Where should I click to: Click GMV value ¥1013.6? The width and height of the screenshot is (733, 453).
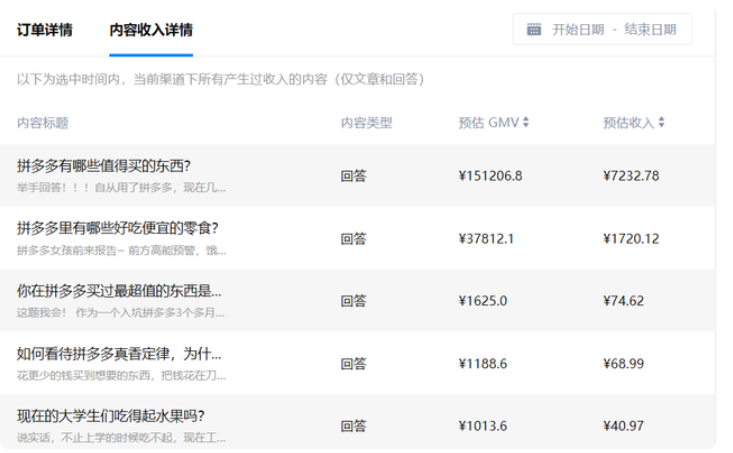click(x=482, y=426)
